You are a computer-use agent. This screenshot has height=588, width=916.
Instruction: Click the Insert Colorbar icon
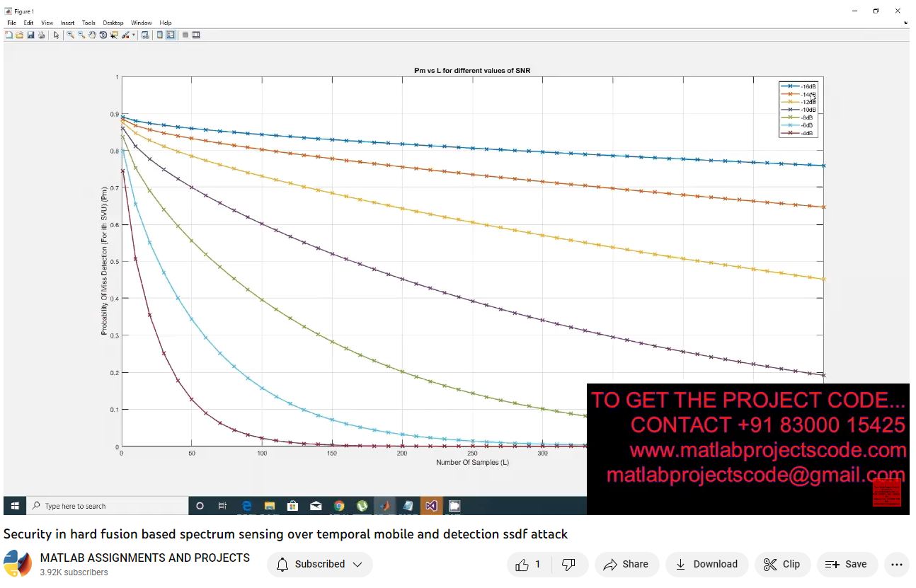click(160, 35)
